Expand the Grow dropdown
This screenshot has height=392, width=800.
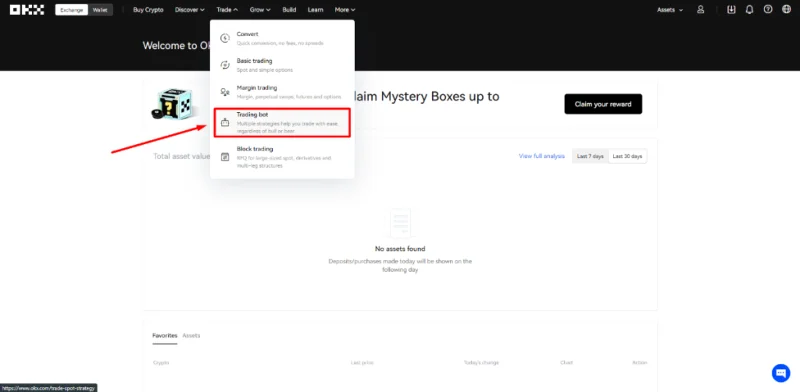point(260,10)
